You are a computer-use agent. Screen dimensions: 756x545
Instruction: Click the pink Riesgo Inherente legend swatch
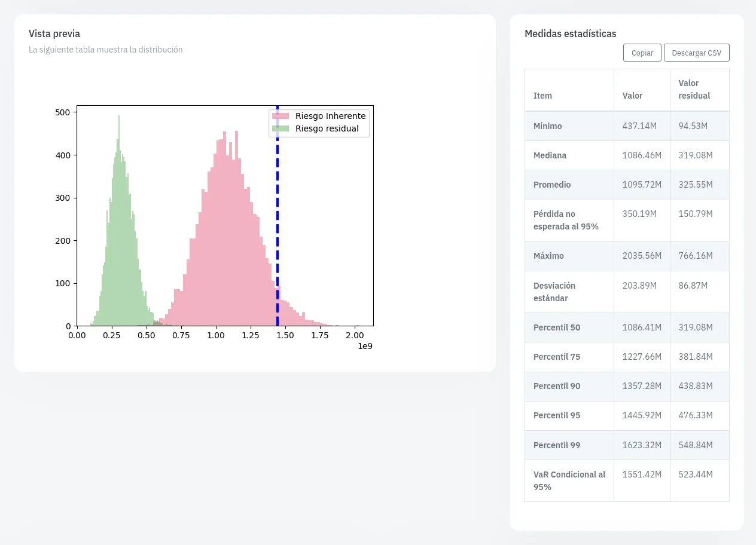pyautogui.click(x=281, y=116)
